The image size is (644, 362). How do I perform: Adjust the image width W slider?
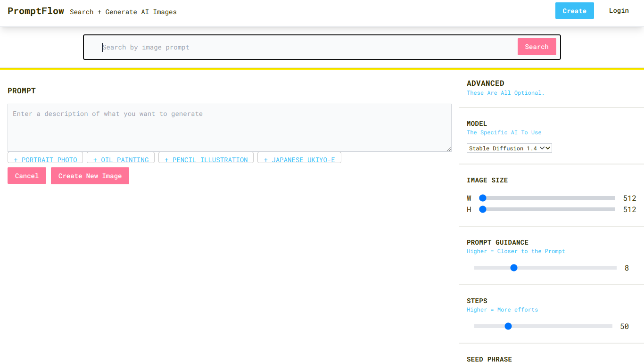point(547,198)
